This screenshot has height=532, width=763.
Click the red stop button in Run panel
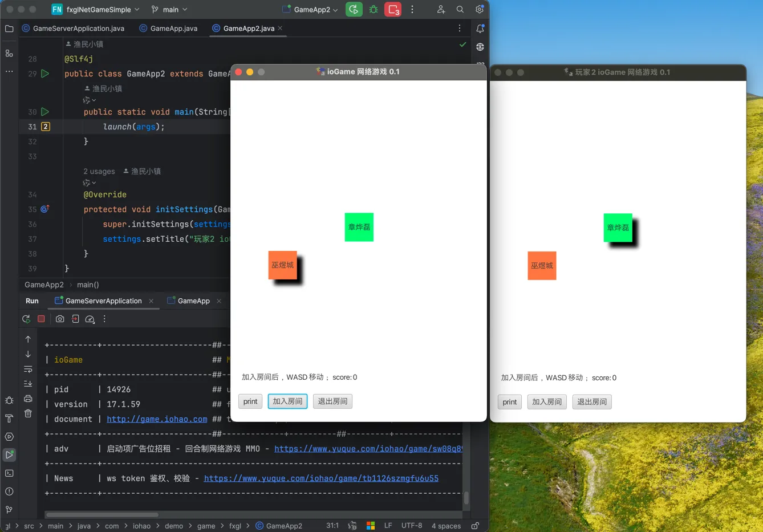click(x=41, y=319)
